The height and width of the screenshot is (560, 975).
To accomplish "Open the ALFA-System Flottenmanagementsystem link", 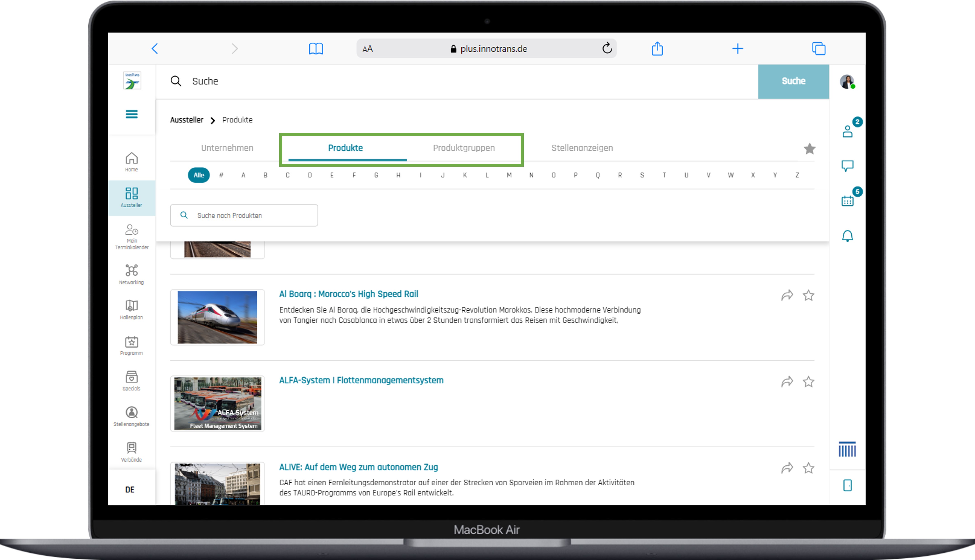I will click(x=361, y=380).
